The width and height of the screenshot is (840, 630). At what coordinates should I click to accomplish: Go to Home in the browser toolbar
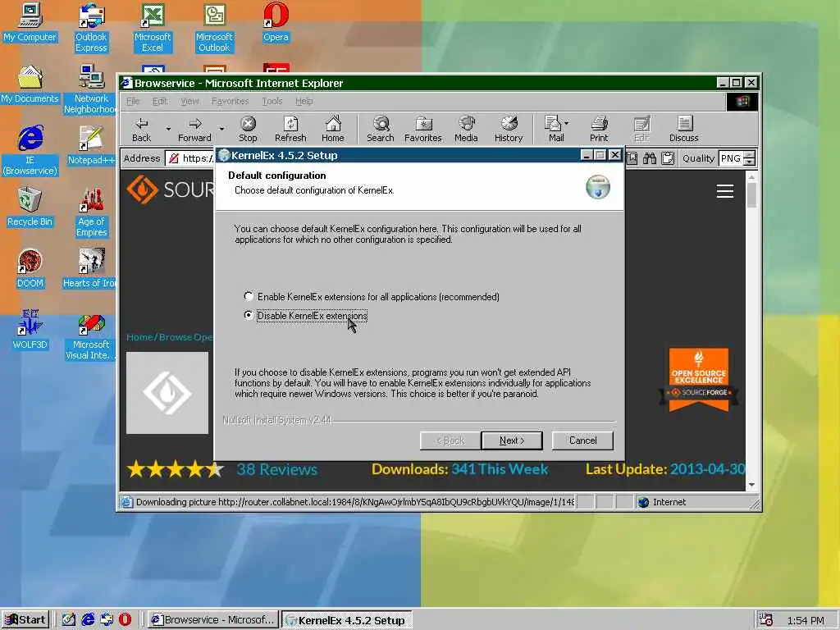click(333, 130)
